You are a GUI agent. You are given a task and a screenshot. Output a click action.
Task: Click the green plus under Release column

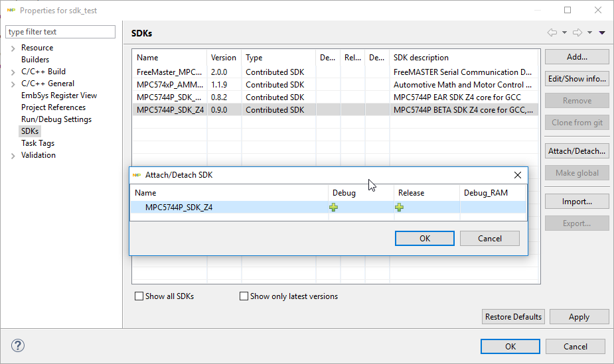point(399,208)
